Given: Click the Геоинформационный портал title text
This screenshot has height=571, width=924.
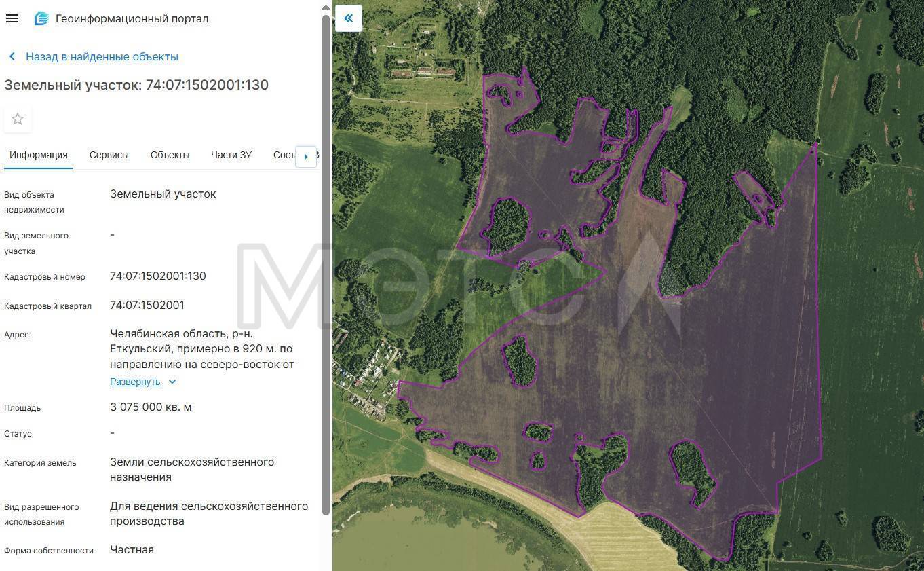Looking at the screenshot, I should click(x=132, y=18).
